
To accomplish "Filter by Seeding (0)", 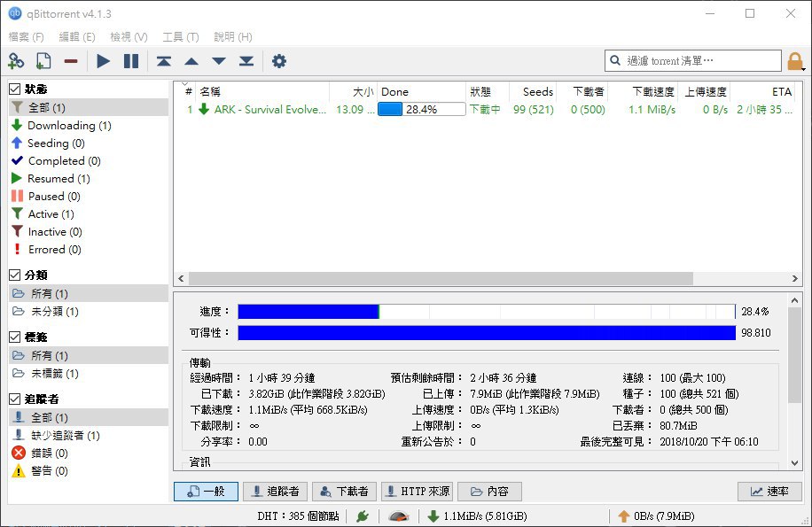I will pyautogui.click(x=89, y=143).
